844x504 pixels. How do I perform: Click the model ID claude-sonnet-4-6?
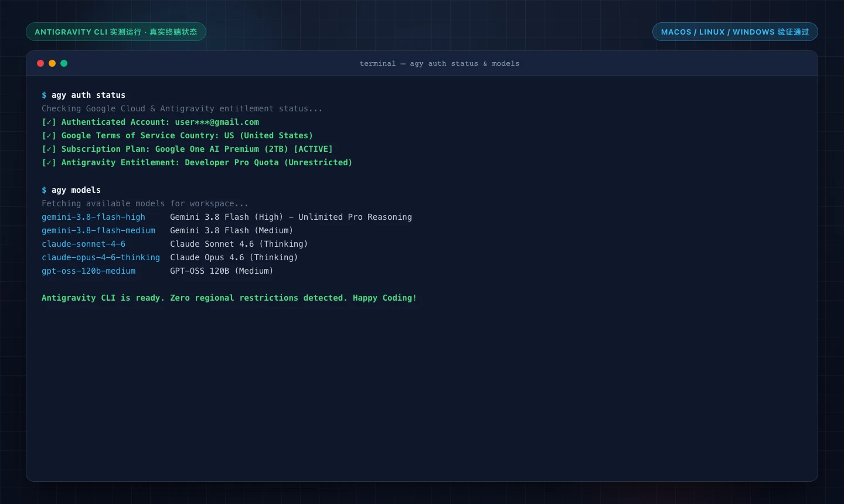point(83,244)
